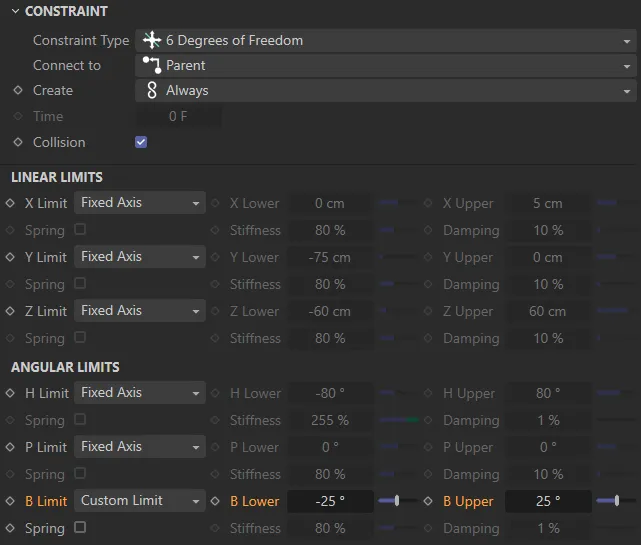This screenshot has height=545, width=641.
Task: Open the Z Limit Fixed Axis dropdown
Action: click(x=140, y=311)
